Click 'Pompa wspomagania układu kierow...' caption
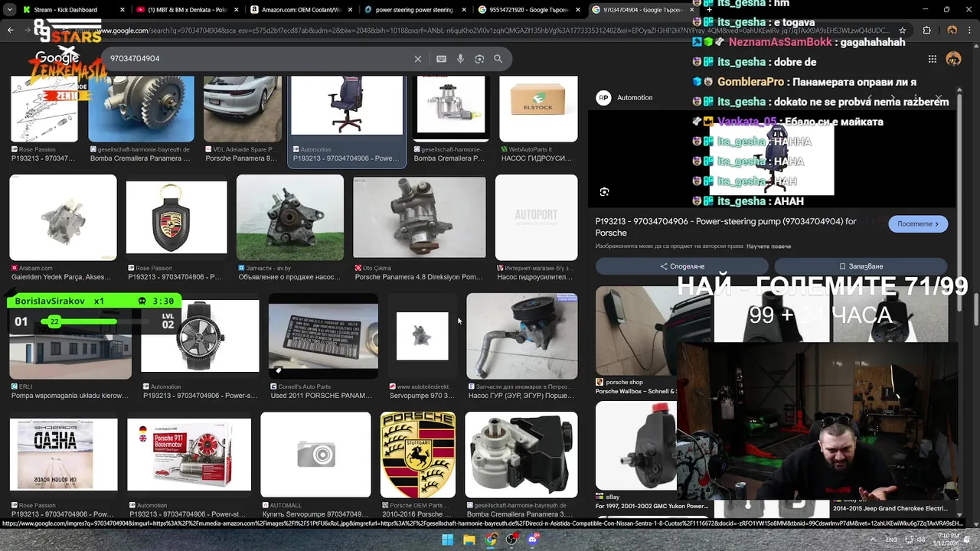 (x=70, y=396)
